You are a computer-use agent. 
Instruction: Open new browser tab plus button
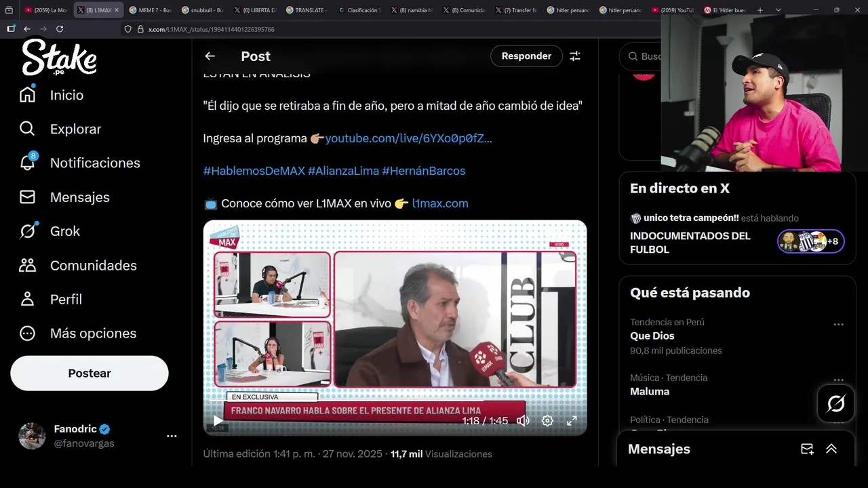click(x=760, y=10)
